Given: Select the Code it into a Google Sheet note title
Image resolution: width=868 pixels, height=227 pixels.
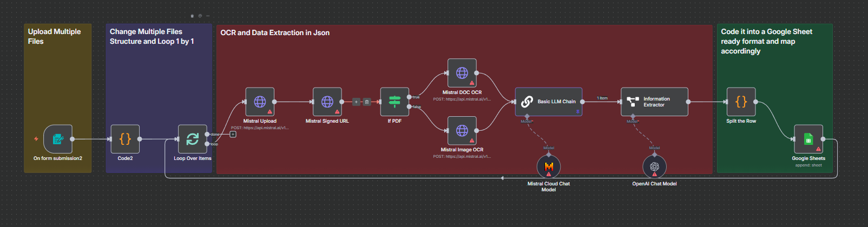Looking at the screenshot, I should pos(766,41).
